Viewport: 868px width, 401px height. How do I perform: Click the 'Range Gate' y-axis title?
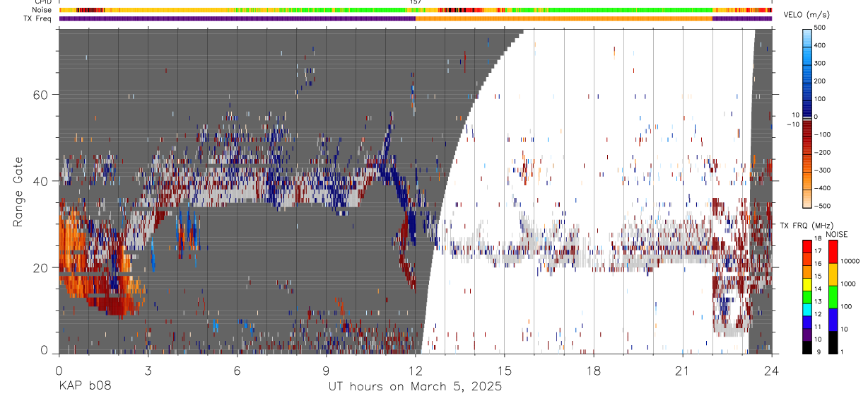pyautogui.click(x=17, y=192)
